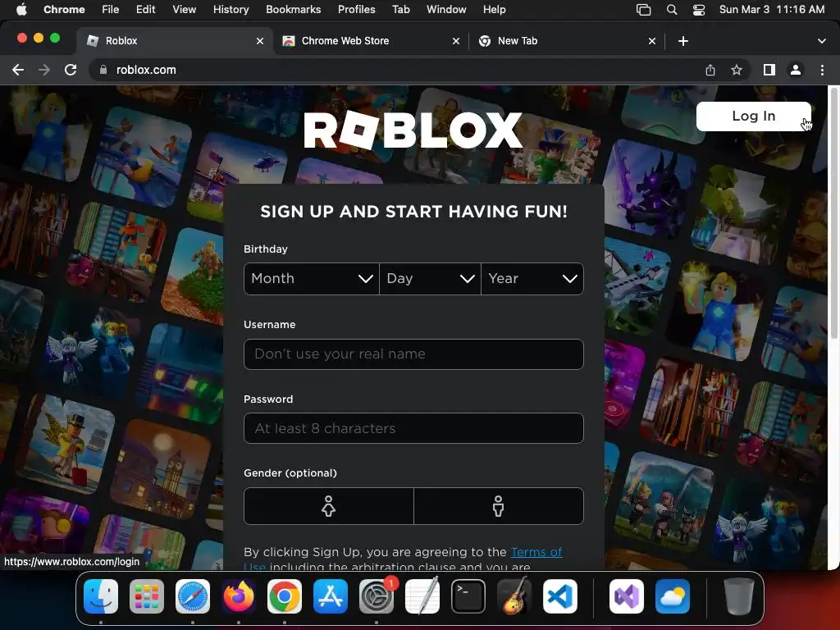Open the Year birthday dropdown
Image resolution: width=840 pixels, height=630 pixels.
532,279
